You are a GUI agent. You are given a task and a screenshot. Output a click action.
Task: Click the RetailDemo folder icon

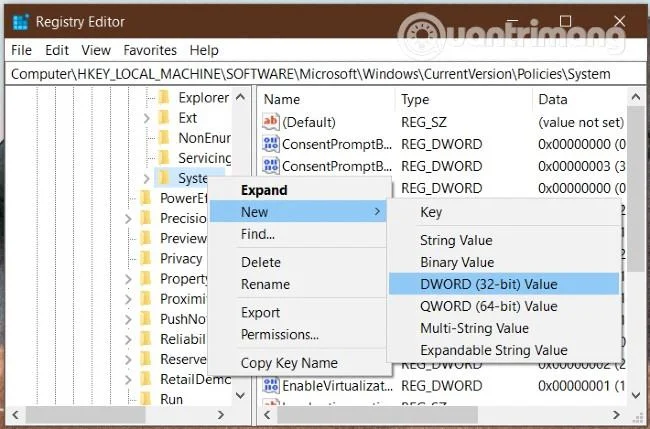(x=146, y=379)
